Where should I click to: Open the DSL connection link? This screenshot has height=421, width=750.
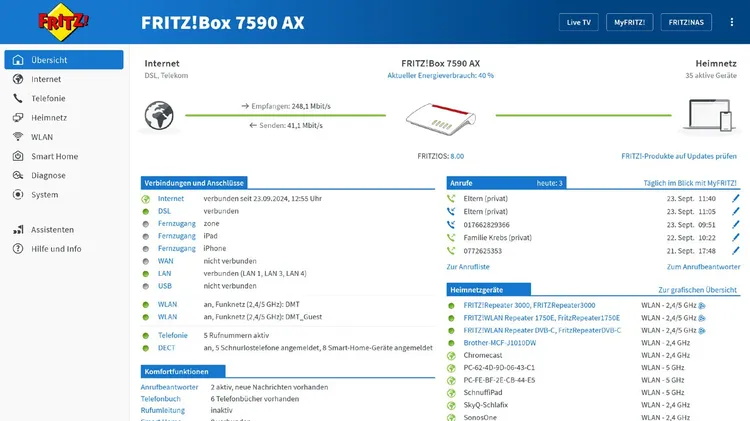164,211
